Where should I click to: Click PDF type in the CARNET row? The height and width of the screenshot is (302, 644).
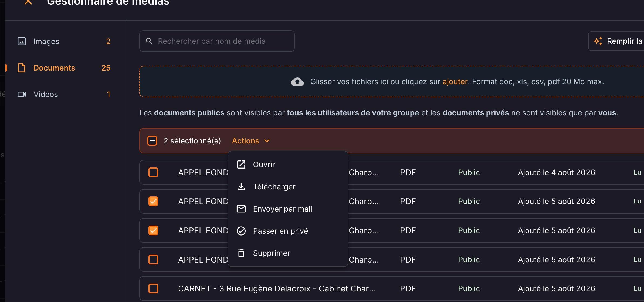click(408, 288)
